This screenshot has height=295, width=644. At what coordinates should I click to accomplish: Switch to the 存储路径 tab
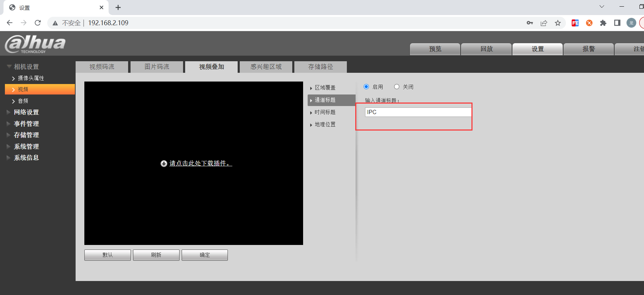point(321,67)
